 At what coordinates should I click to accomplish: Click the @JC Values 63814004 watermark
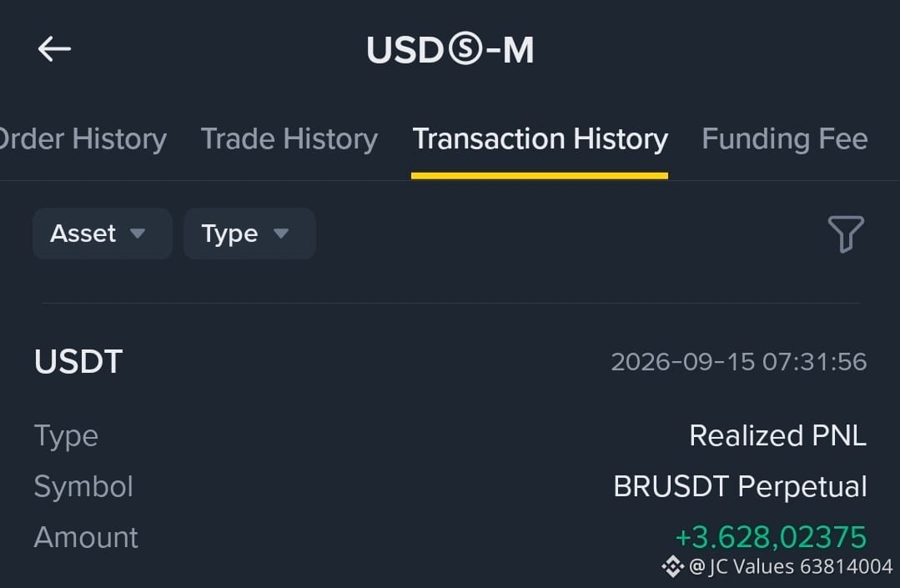click(791, 567)
